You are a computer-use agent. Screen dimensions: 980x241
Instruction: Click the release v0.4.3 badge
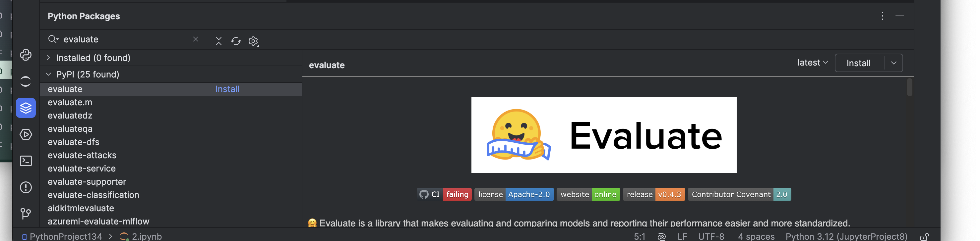point(654,194)
